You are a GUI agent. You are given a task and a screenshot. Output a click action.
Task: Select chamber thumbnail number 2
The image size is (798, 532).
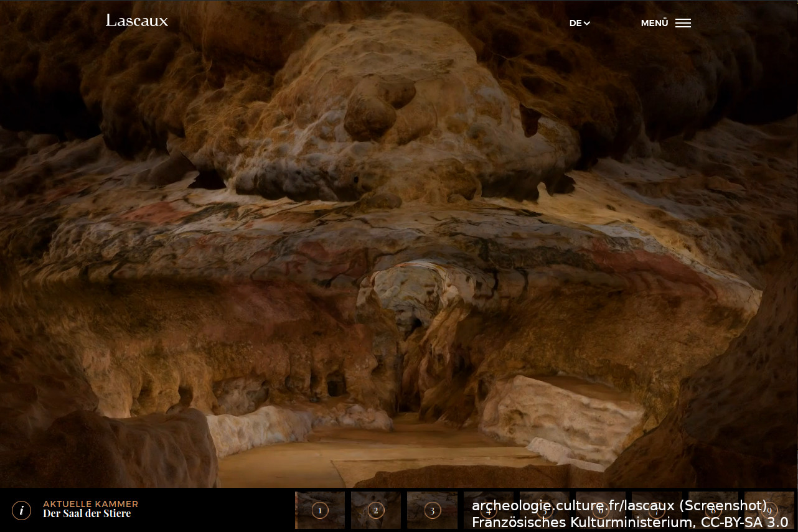[376, 510]
